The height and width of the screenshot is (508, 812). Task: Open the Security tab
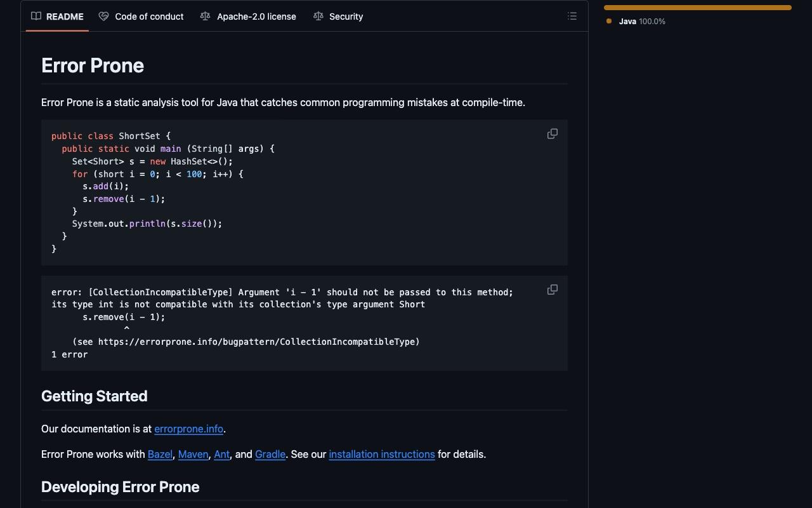pyautogui.click(x=338, y=17)
